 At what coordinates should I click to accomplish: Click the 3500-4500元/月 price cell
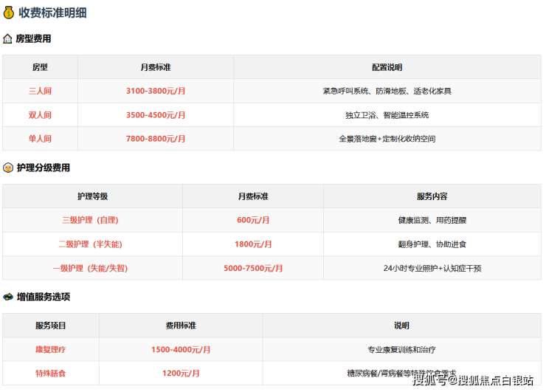(x=156, y=115)
